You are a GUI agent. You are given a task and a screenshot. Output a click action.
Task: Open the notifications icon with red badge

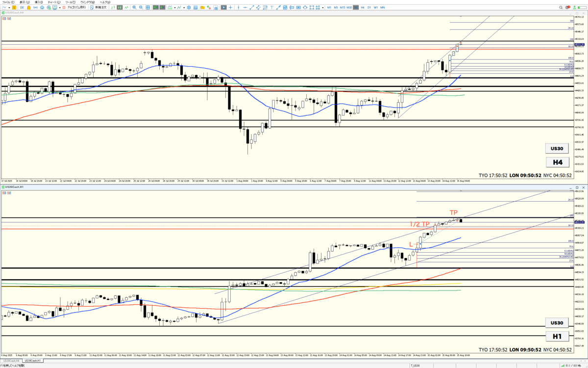tap(568, 7)
